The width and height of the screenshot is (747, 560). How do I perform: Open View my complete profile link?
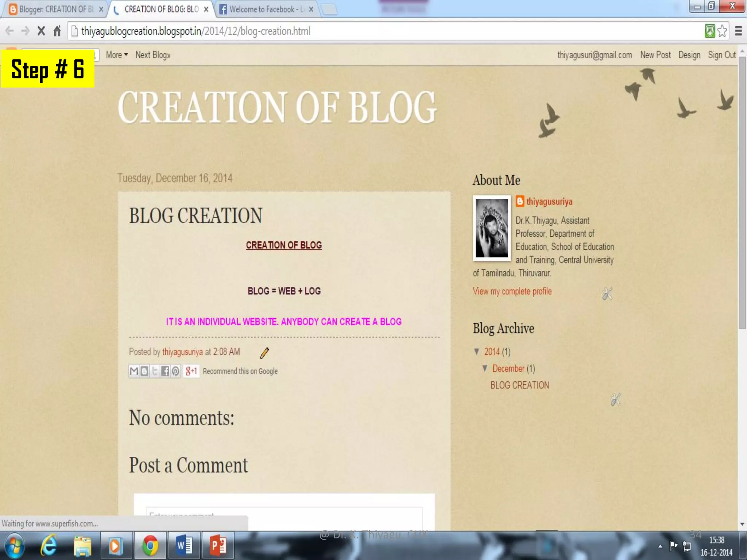coord(512,291)
